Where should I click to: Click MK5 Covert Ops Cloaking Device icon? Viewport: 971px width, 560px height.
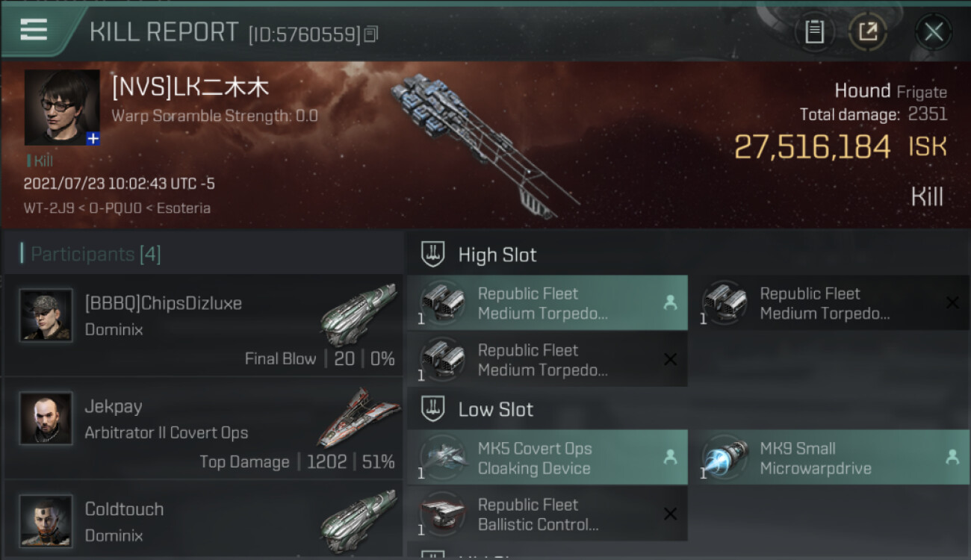click(x=443, y=458)
